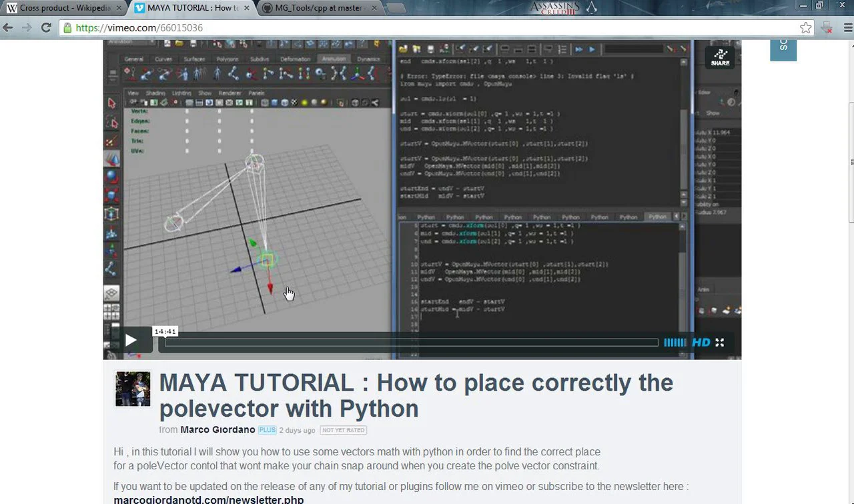
Task: Switch to the MG_Tools/cpp GitHub tab
Action: coord(318,8)
